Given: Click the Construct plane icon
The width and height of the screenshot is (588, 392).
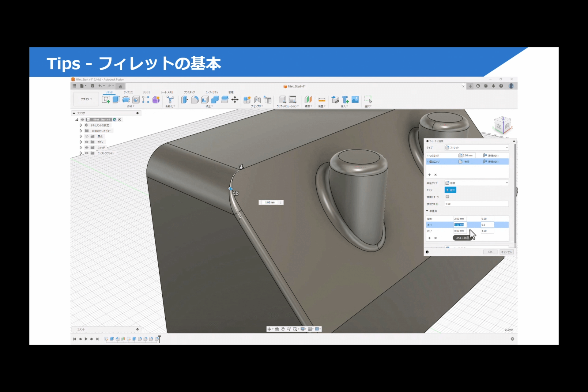Looking at the screenshot, I should pos(308,100).
